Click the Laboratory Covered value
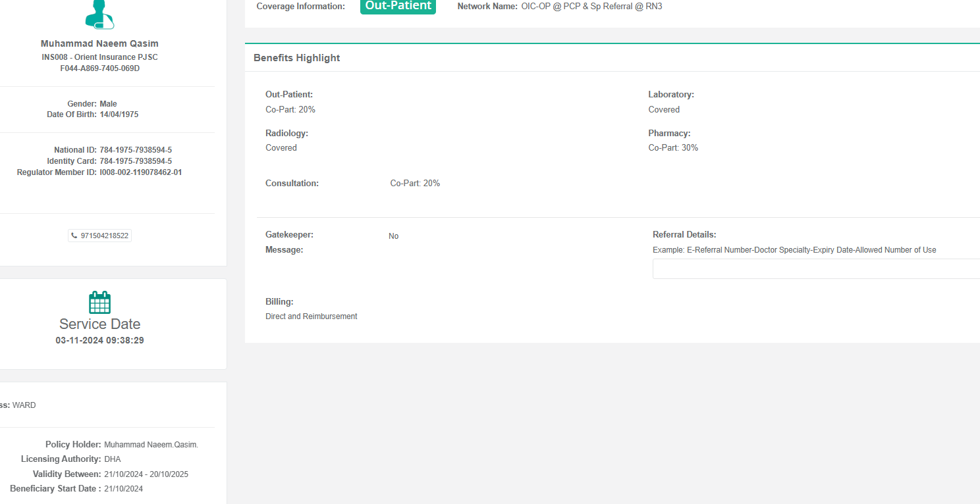 [664, 110]
